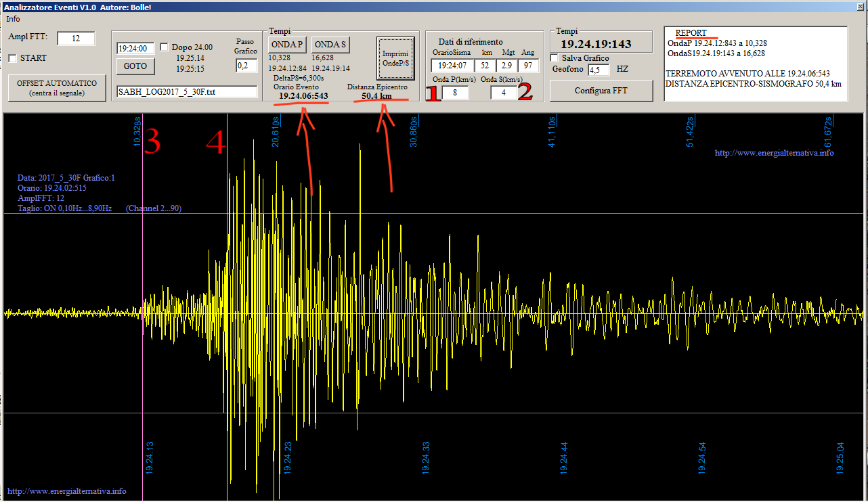Edit the Onda S (km/s) speed field
The image size is (868, 502).
(x=504, y=93)
